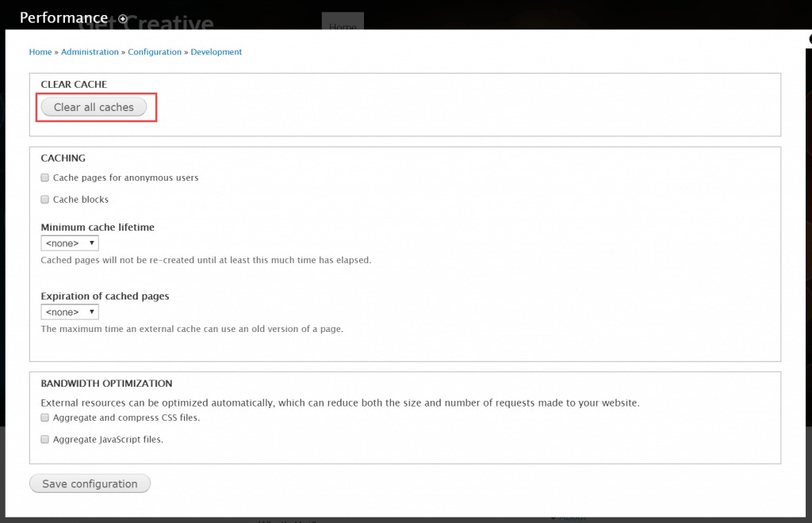The height and width of the screenshot is (523, 812).
Task: Click the Save configuration button
Action: 90,483
